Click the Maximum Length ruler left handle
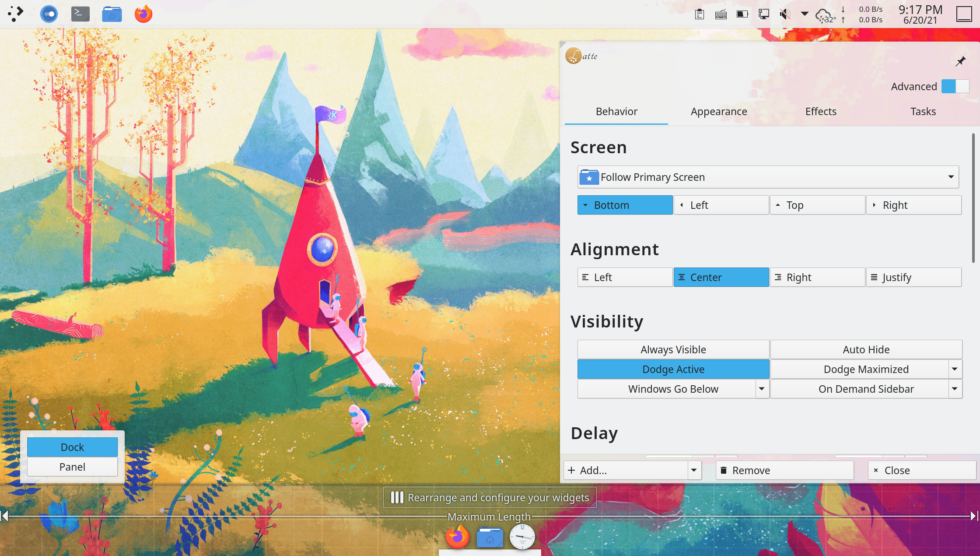The height and width of the screenshot is (556, 980). (x=4, y=516)
